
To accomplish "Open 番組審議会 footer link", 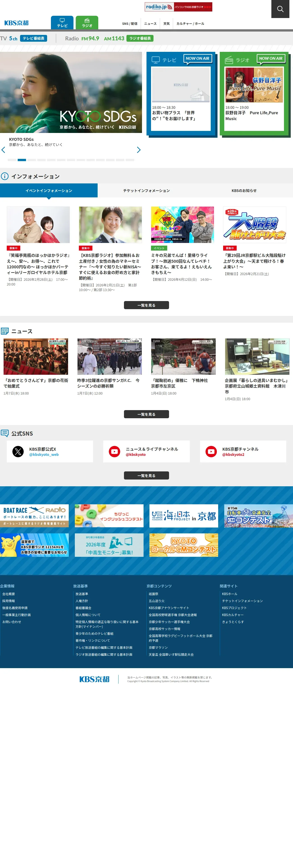I will (x=83, y=608).
